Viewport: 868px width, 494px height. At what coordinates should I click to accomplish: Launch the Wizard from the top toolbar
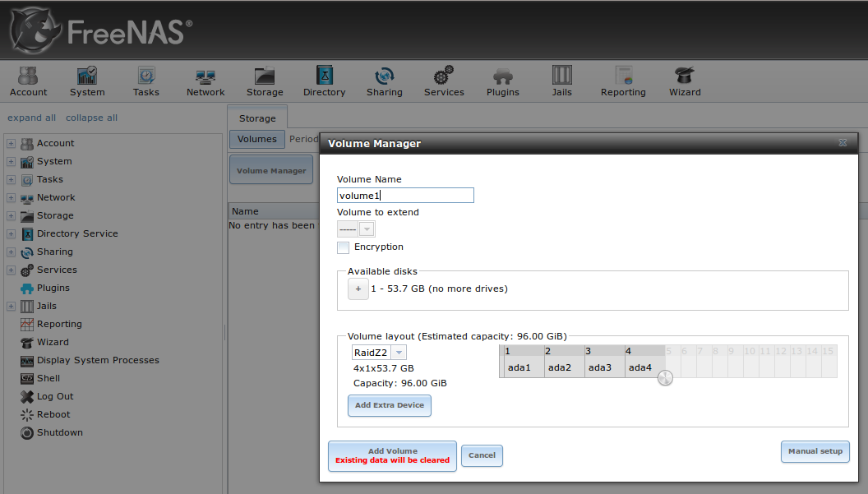[685, 81]
